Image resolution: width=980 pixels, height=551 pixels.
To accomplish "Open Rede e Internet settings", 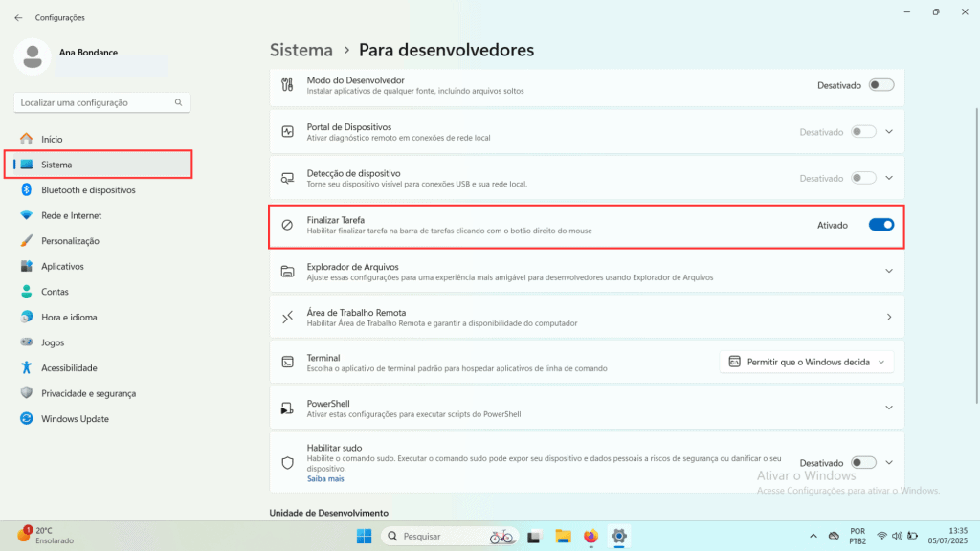I will [101, 215].
